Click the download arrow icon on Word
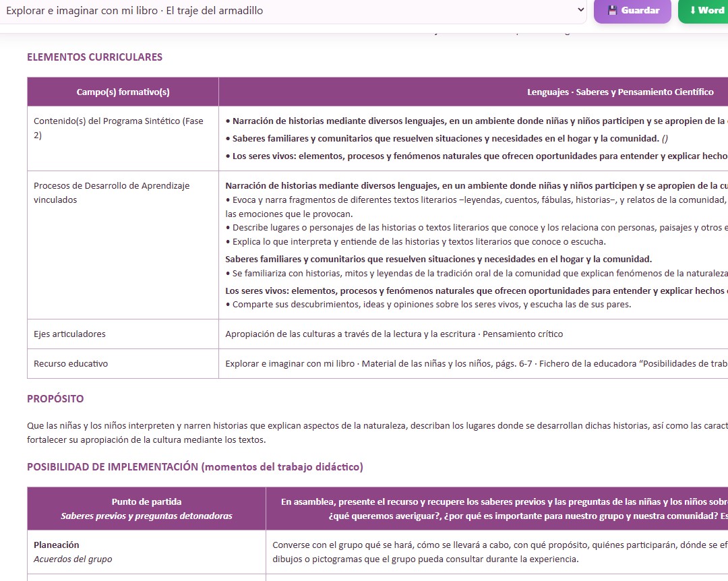This screenshot has height=581, width=728. click(693, 10)
